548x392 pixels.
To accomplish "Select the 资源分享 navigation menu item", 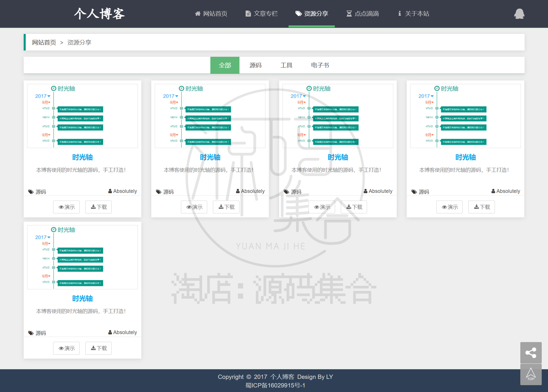I will 312,14.
